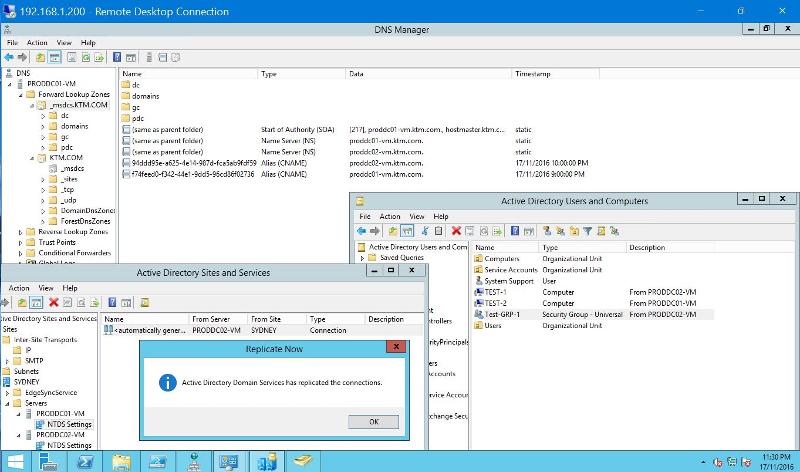This screenshot has width=800, height=472.
Task: Open Help icon in DNS Manager toolbar
Action: pyautogui.click(x=117, y=57)
